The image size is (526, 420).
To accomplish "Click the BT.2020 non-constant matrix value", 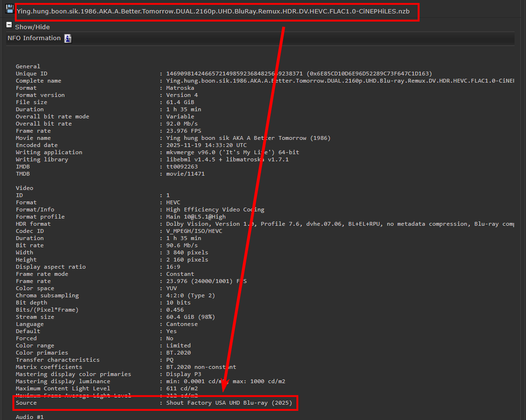I will [x=201, y=367].
